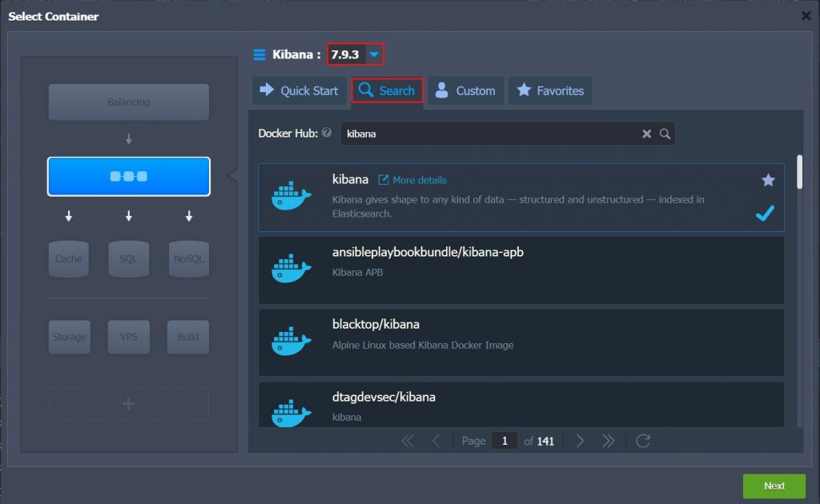Show Docker Hub help tooltip icon
The width and height of the screenshot is (820, 504).
[x=327, y=133]
